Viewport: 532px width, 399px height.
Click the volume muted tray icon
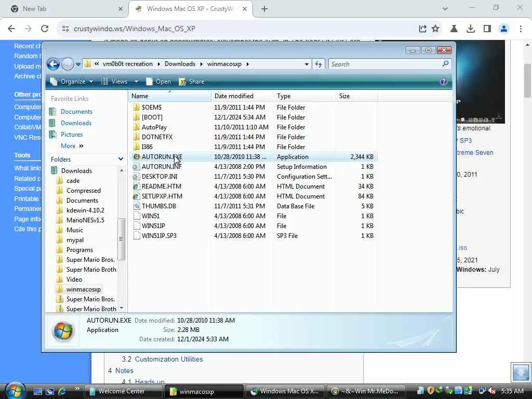(493, 391)
